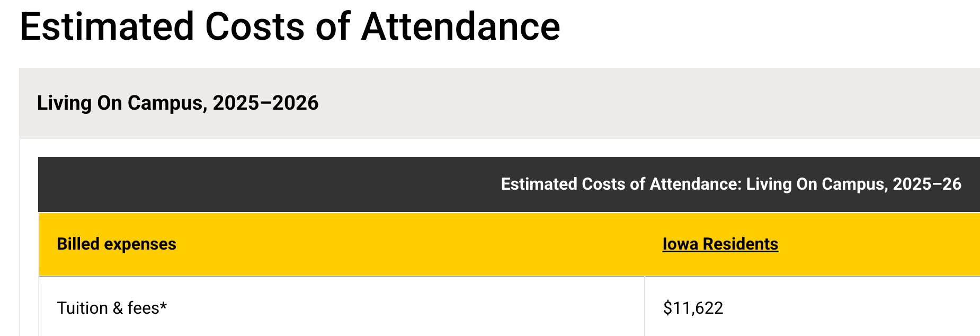Image resolution: width=980 pixels, height=336 pixels.
Task: Select the Tuition & fees row label
Action: [x=112, y=308]
